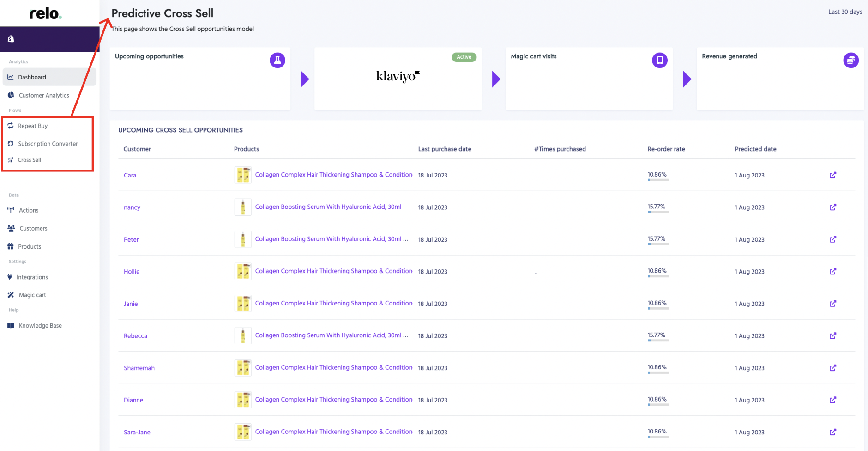868x451 pixels.
Task: Open the Shampoo product link in Cara's row
Action: (334, 175)
